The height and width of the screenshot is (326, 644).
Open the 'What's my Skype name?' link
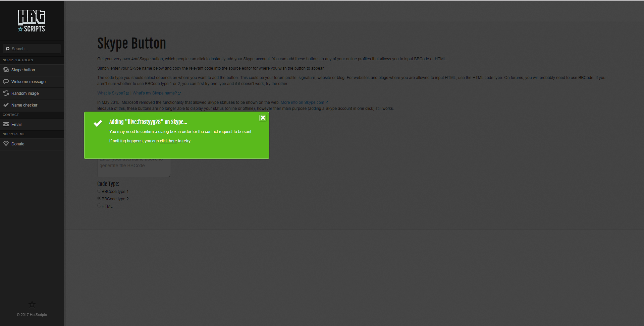[157, 93]
